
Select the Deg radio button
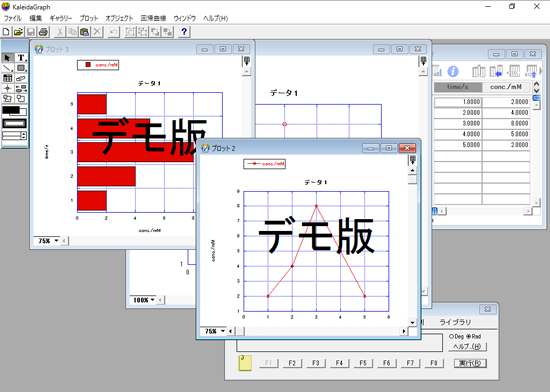(451, 336)
